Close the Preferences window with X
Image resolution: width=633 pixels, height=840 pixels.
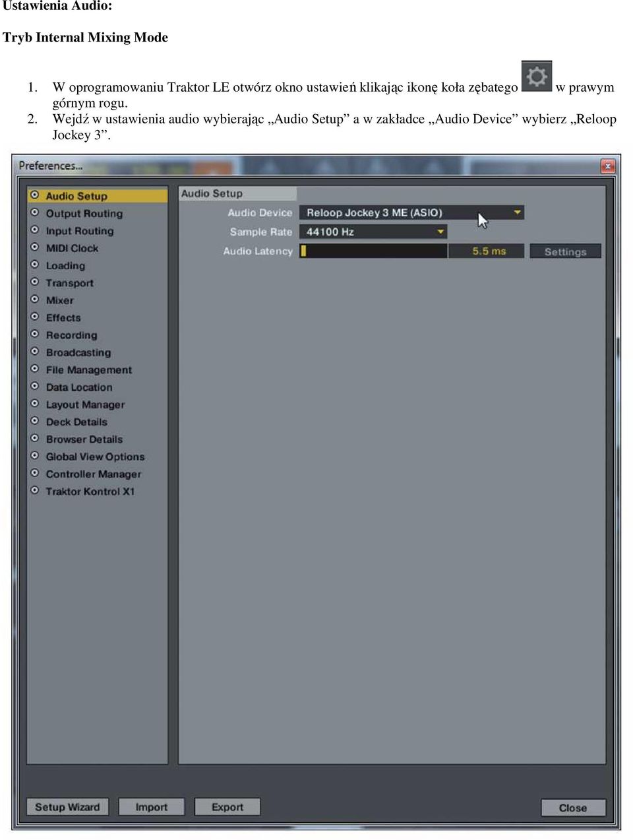608,166
